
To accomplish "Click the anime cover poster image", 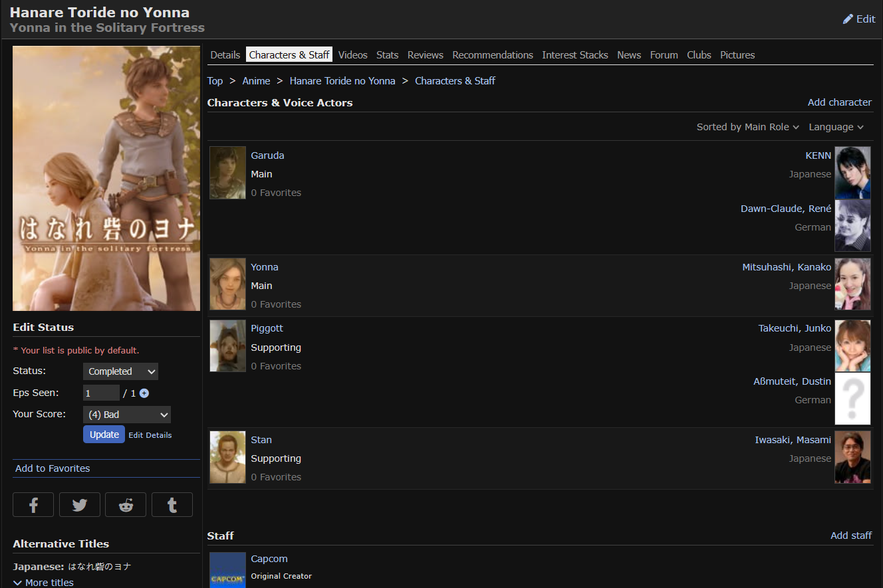I will click(x=106, y=178).
